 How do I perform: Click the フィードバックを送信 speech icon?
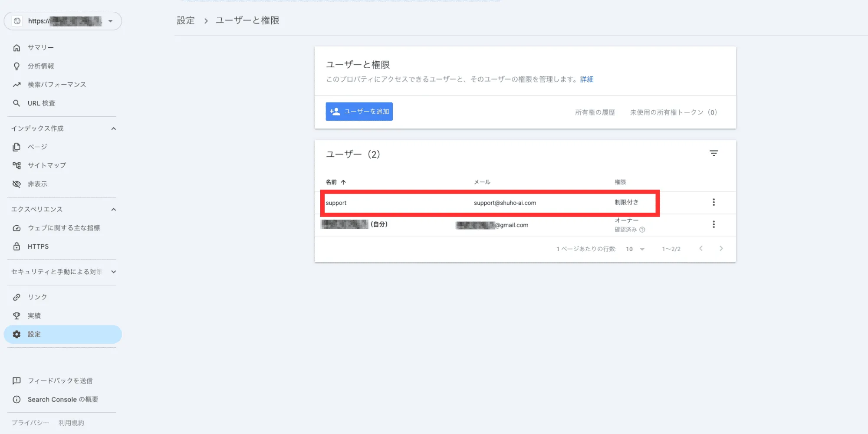click(x=16, y=381)
